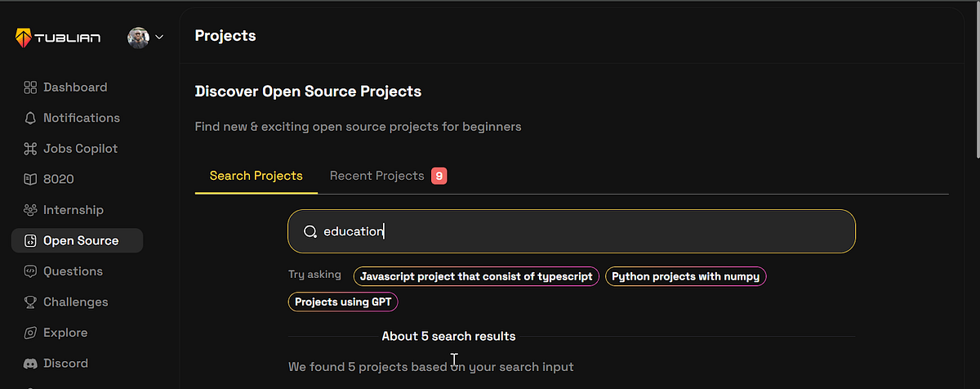Click the Tublian logo
Screen dimensions: 980x389
pos(57,37)
